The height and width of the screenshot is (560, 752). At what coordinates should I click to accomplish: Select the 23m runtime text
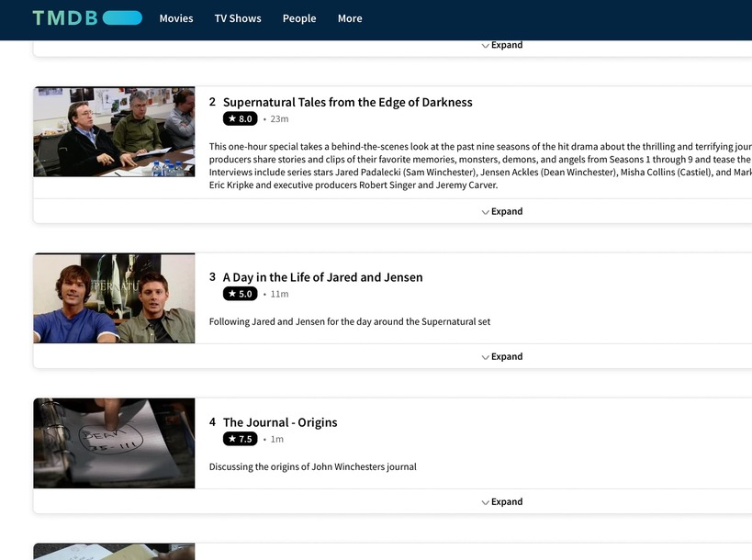[x=280, y=119]
